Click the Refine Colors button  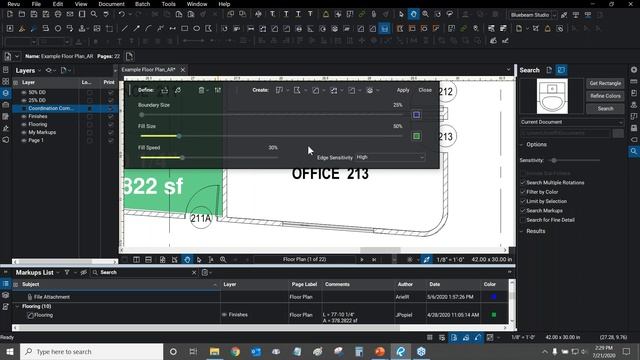click(605, 96)
